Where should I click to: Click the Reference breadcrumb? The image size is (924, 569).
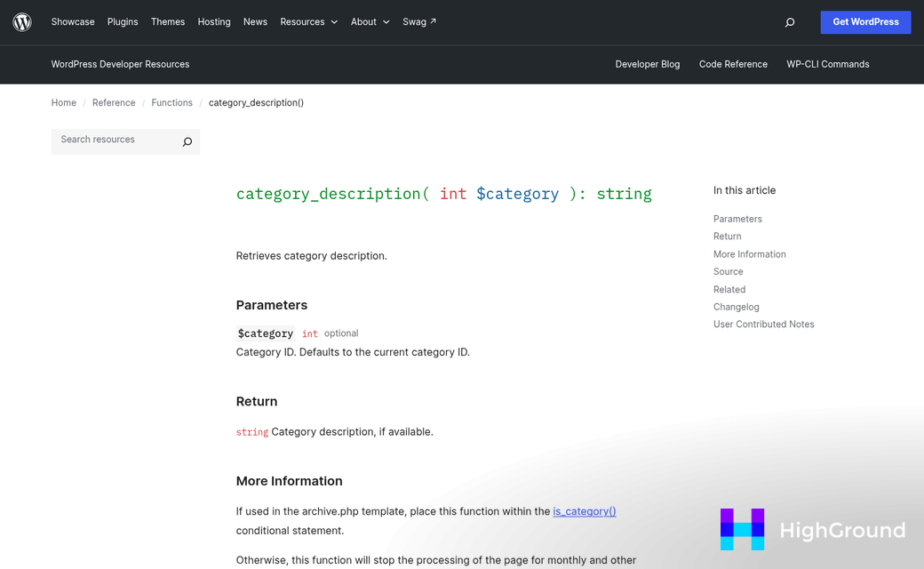click(x=114, y=102)
